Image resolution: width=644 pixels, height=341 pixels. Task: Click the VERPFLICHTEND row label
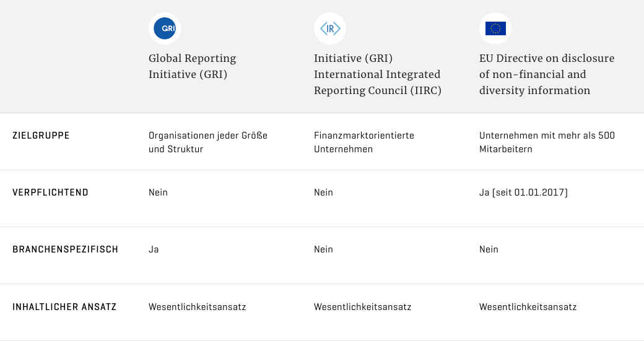(x=50, y=192)
